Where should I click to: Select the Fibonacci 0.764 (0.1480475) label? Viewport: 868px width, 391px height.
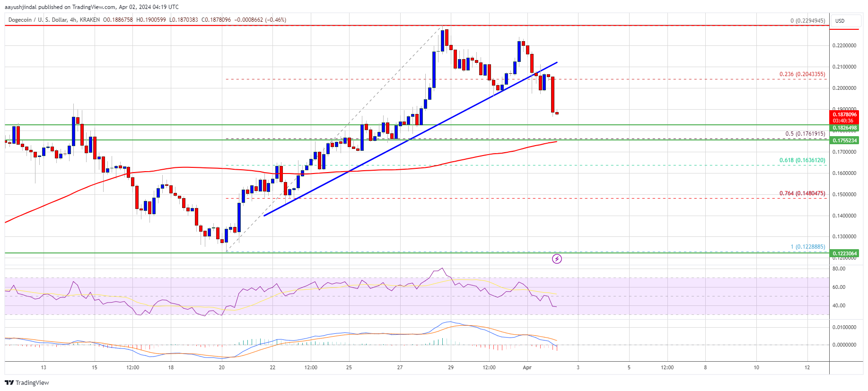tap(802, 193)
